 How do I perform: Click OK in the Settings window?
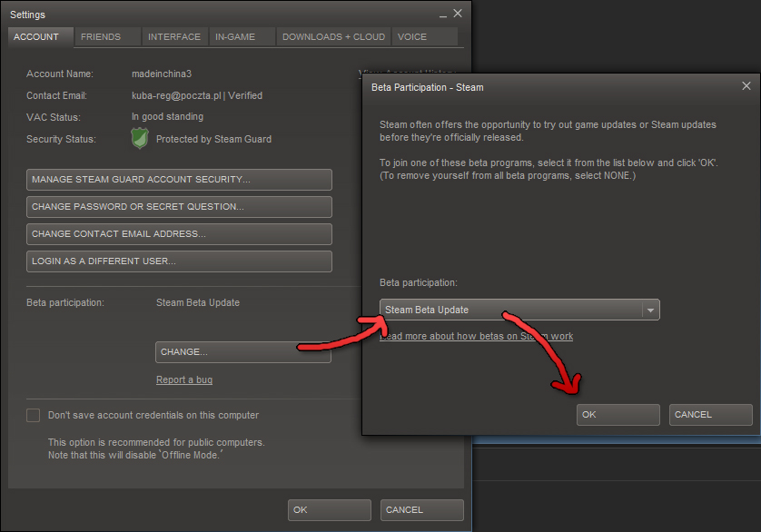pos(329,509)
